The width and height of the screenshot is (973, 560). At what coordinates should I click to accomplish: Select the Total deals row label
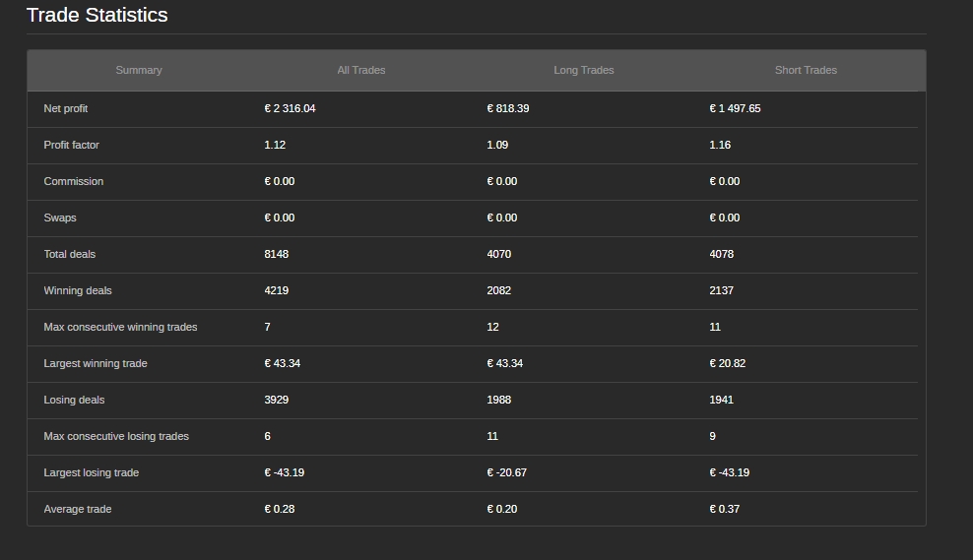tap(69, 254)
